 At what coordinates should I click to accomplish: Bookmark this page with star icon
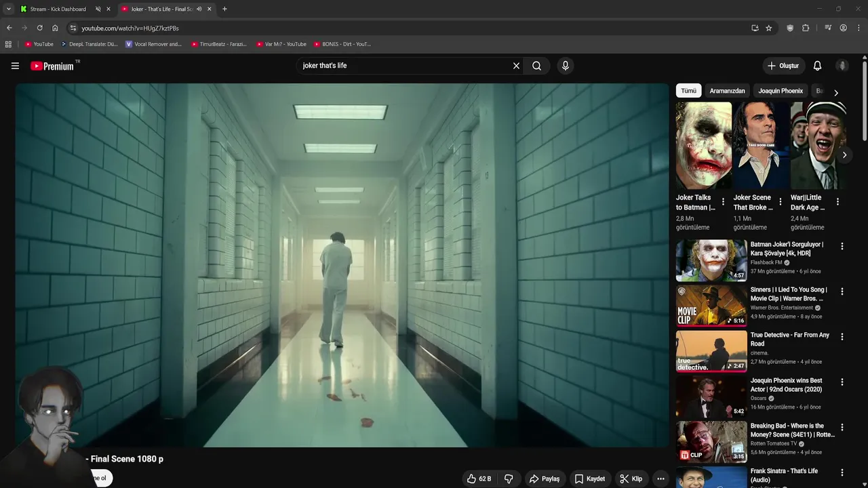[x=768, y=28]
